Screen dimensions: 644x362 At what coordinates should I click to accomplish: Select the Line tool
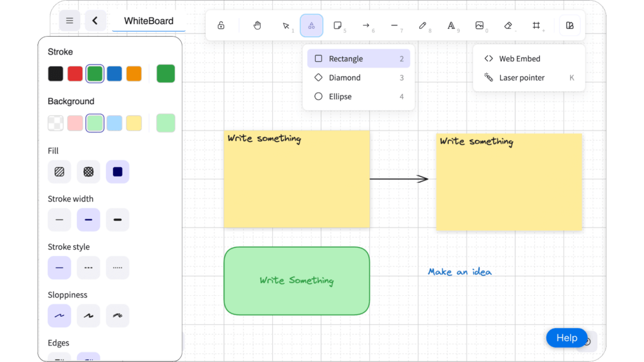click(394, 26)
